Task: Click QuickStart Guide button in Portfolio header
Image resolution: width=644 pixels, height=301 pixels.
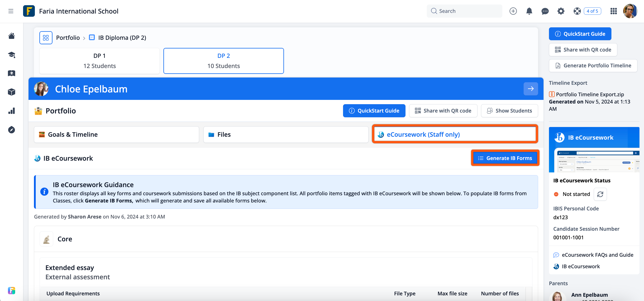Action: (374, 111)
